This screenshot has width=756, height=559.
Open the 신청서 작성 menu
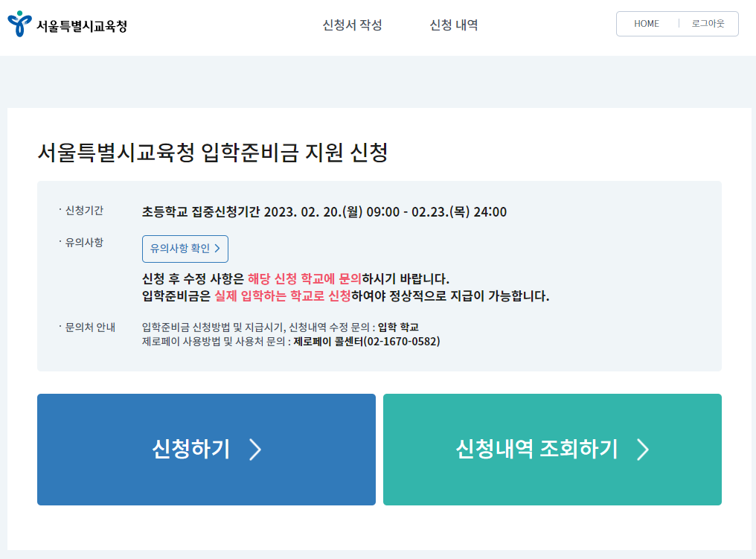[352, 25]
